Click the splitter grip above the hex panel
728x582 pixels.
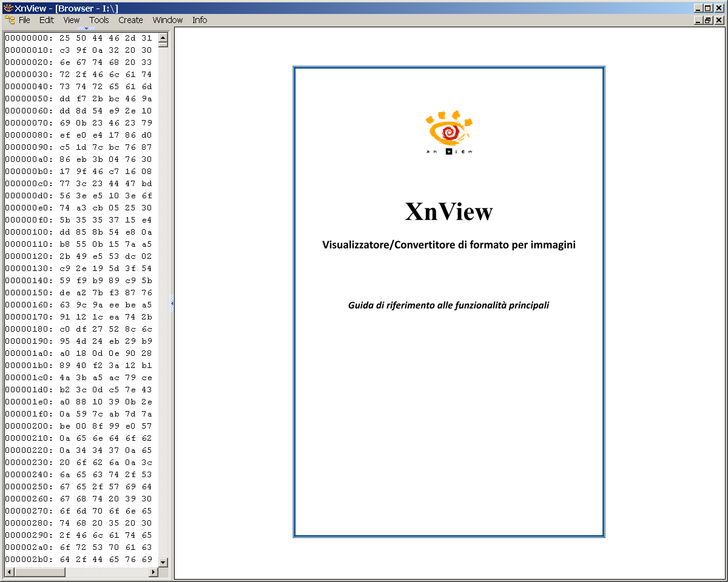86,28
